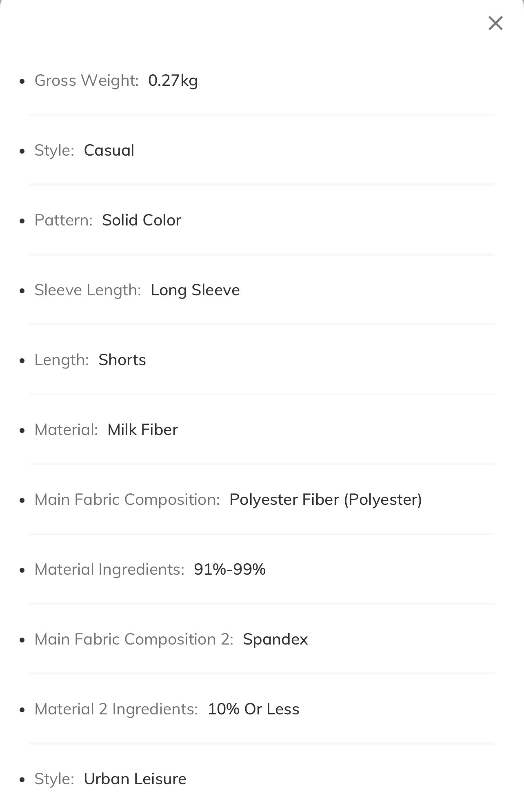Tap the Pattern label
The width and height of the screenshot is (524, 812).
[x=64, y=220]
